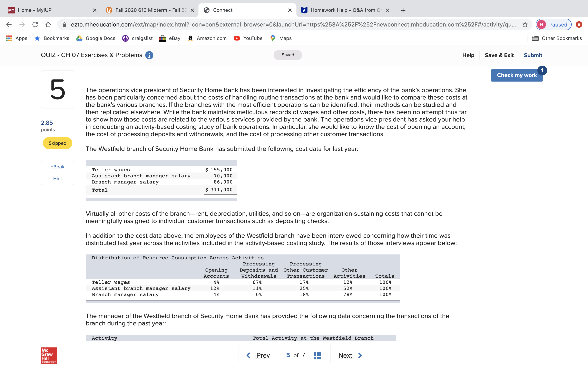Go to previous question with the Prev chevron
The width and height of the screenshot is (588, 367).
click(248, 355)
